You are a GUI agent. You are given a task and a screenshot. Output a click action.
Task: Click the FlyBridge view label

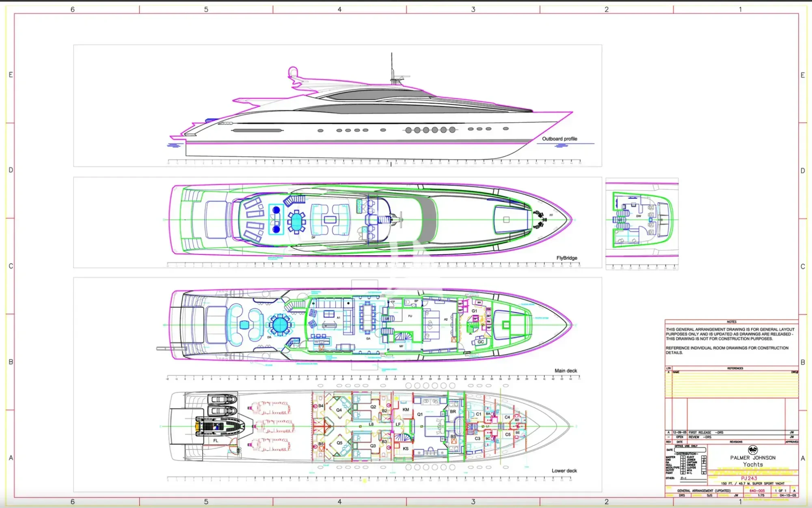point(567,258)
